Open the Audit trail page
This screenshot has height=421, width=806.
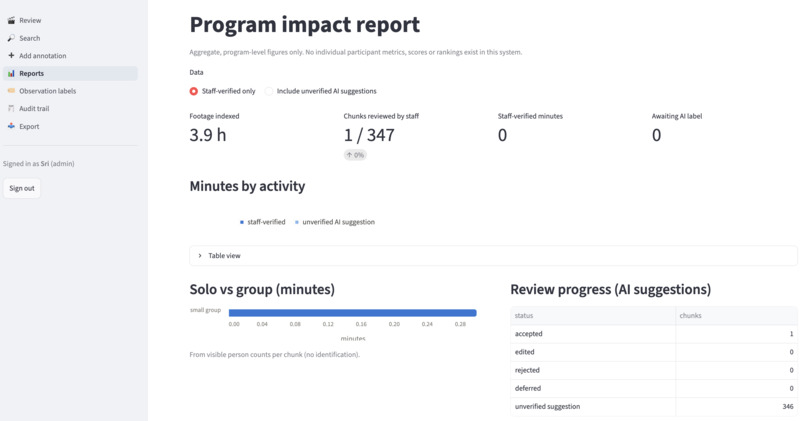click(70, 108)
